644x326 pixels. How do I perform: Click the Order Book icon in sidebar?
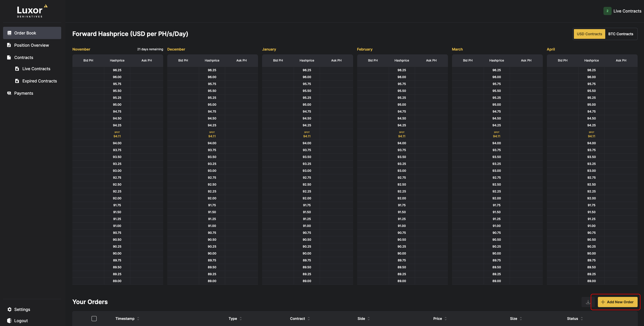(8, 33)
